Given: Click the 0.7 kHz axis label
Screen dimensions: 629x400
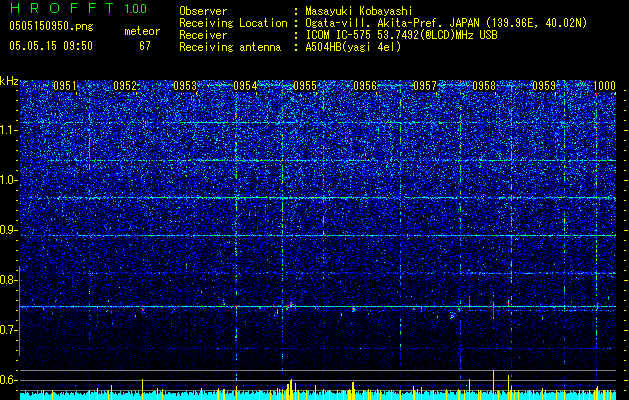Looking at the screenshot, I should click(9, 330).
